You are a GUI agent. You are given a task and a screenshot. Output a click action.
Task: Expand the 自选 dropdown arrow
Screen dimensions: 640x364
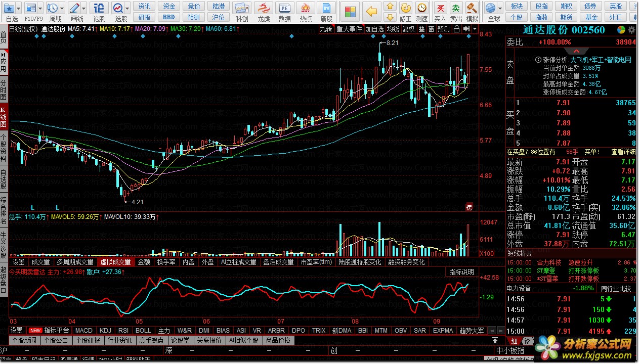click(19, 8)
